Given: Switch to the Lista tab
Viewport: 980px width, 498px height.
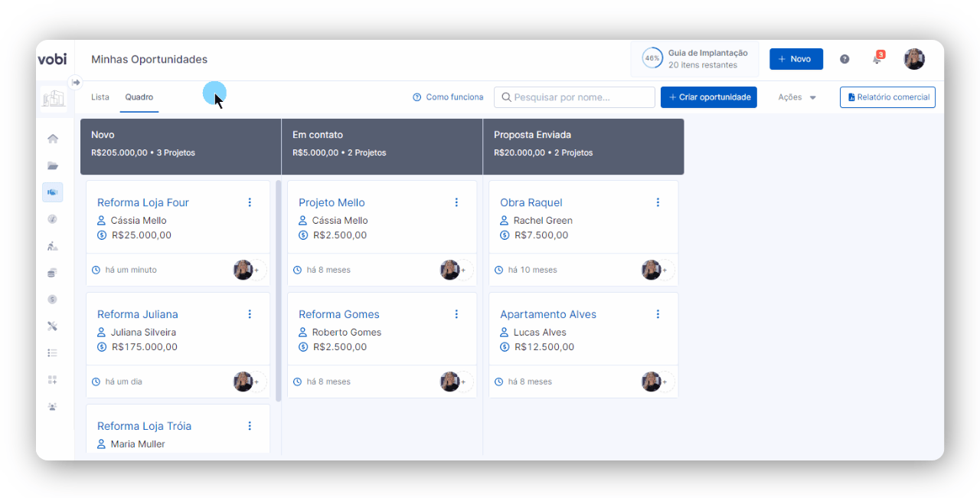Looking at the screenshot, I should 100,97.
